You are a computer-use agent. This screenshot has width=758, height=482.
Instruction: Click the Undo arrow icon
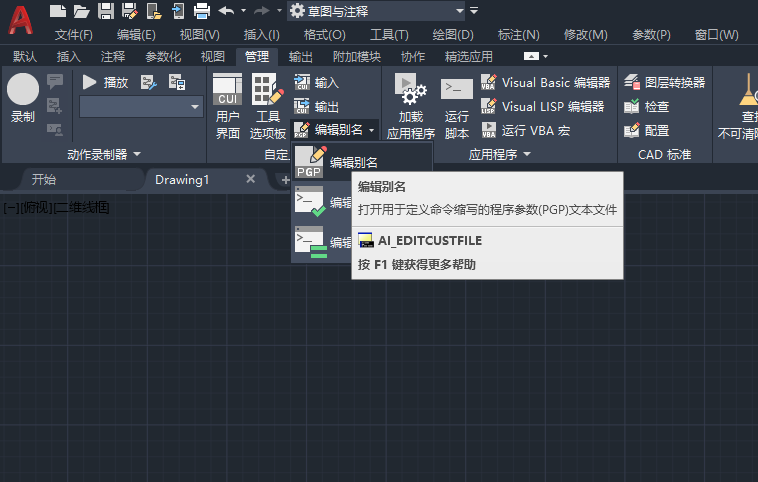(x=226, y=11)
